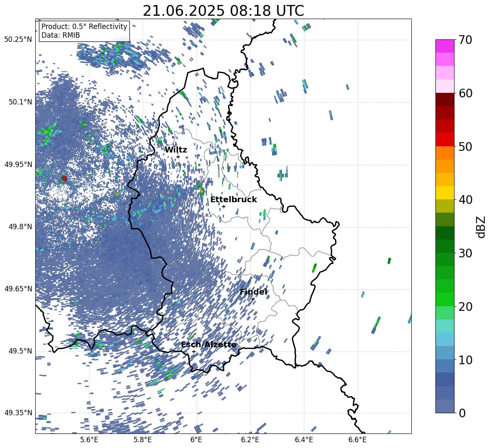
Task: Click the 50.1°N latitude axis label
Action: click(20, 102)
